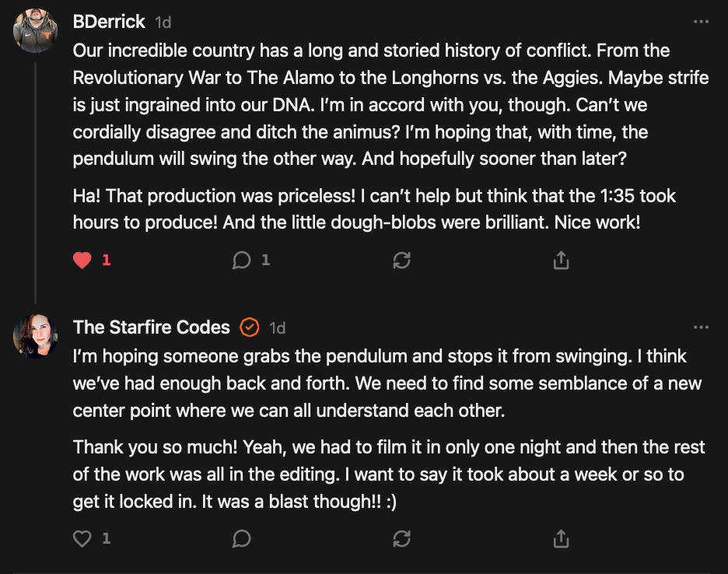The image size is (728, 574).
Task: Click the like count on Starfire's reply
Action: click(107, 537)
